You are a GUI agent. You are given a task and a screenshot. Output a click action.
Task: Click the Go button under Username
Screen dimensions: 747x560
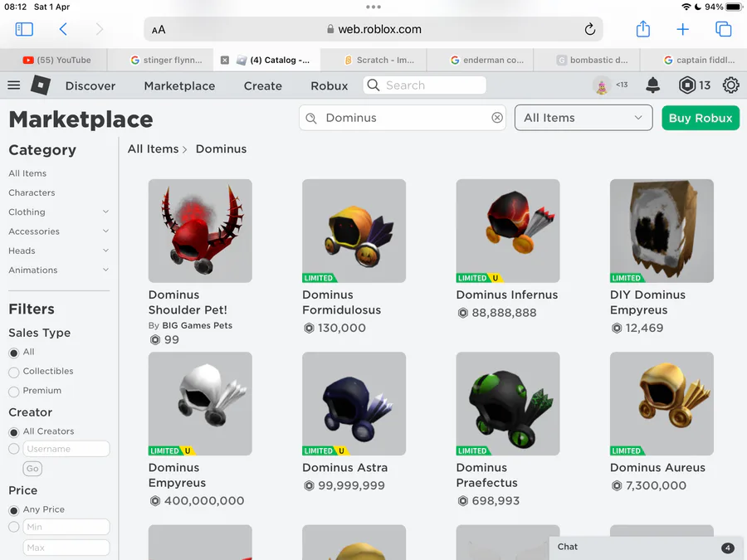coord(32,469)
